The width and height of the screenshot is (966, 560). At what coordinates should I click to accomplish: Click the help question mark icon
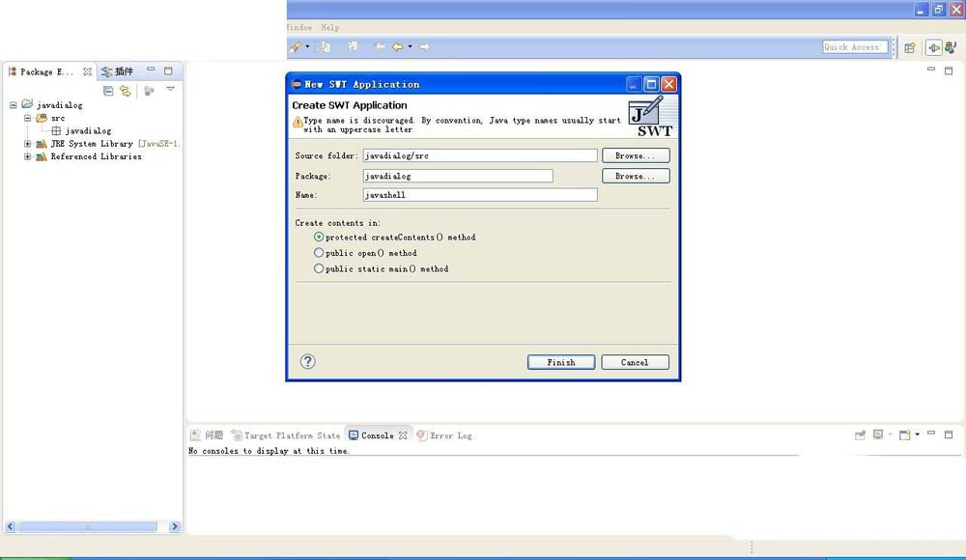(x=308, y=362)
